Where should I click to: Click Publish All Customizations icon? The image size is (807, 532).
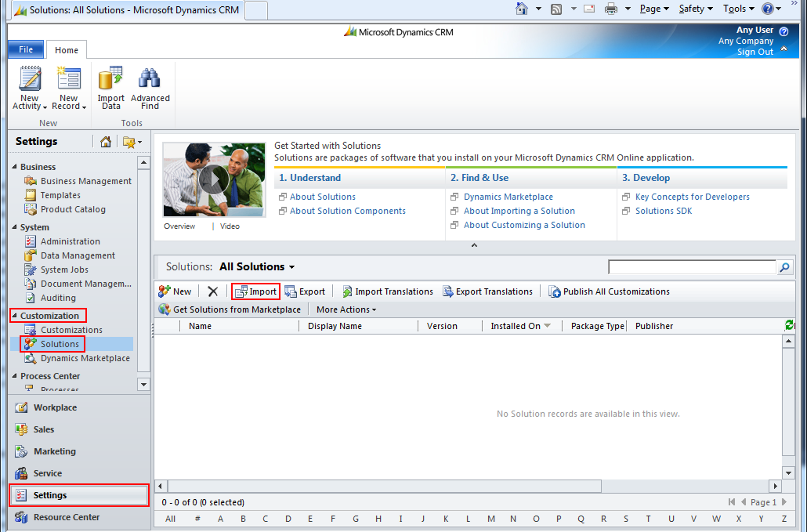point(554,291)
